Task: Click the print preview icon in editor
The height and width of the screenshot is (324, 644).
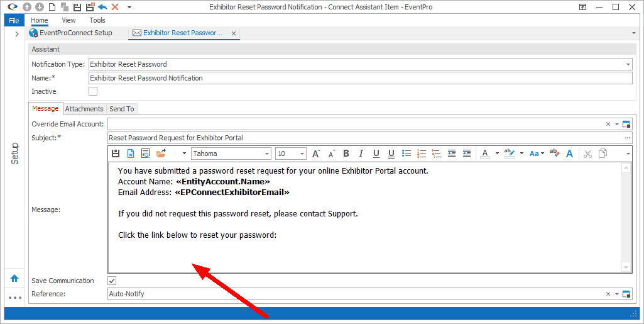Action: click(146, 154)
